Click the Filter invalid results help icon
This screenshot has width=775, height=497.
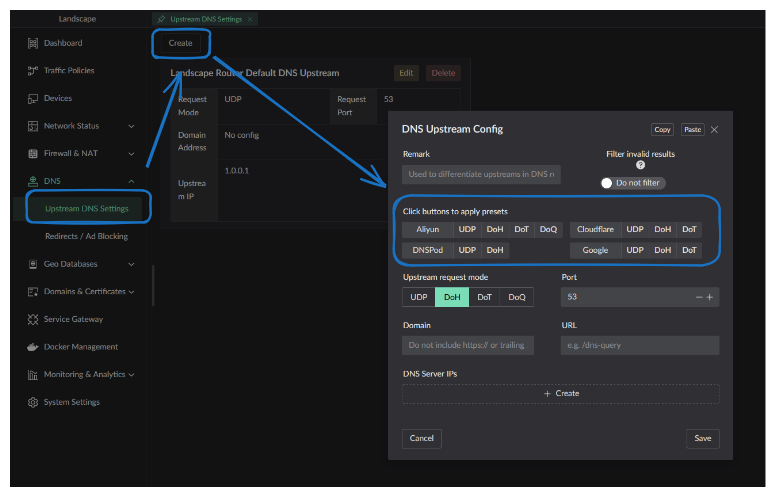[640, 165]
